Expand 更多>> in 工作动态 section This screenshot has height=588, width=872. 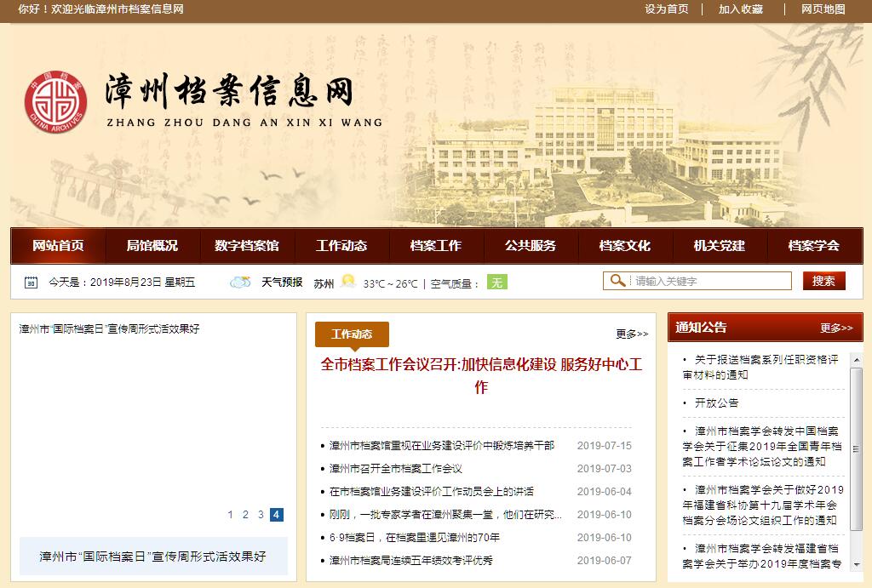pos(632,334)
